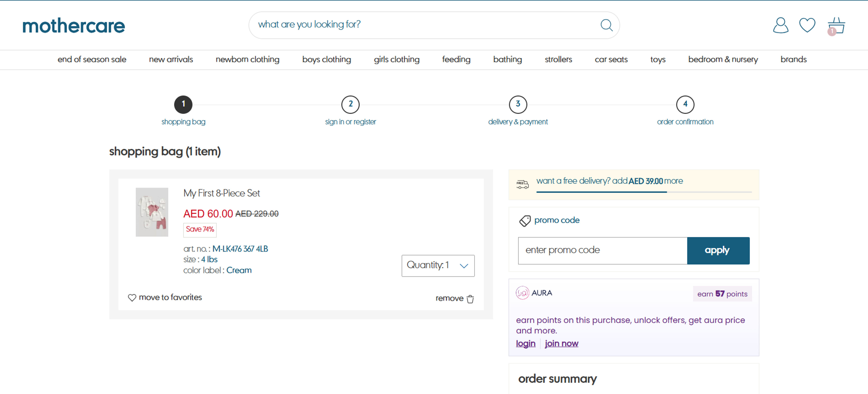Click the size 4 lbs value

209,259
